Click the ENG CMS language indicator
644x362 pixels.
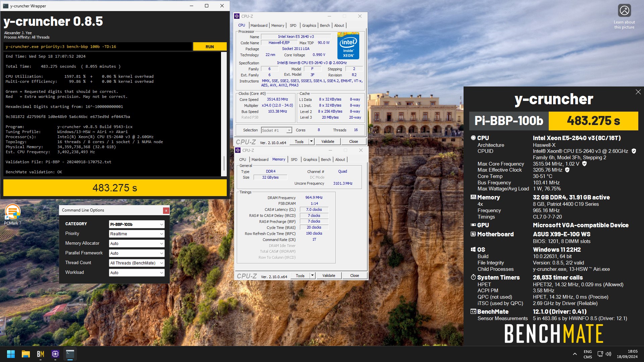(588, 354)
